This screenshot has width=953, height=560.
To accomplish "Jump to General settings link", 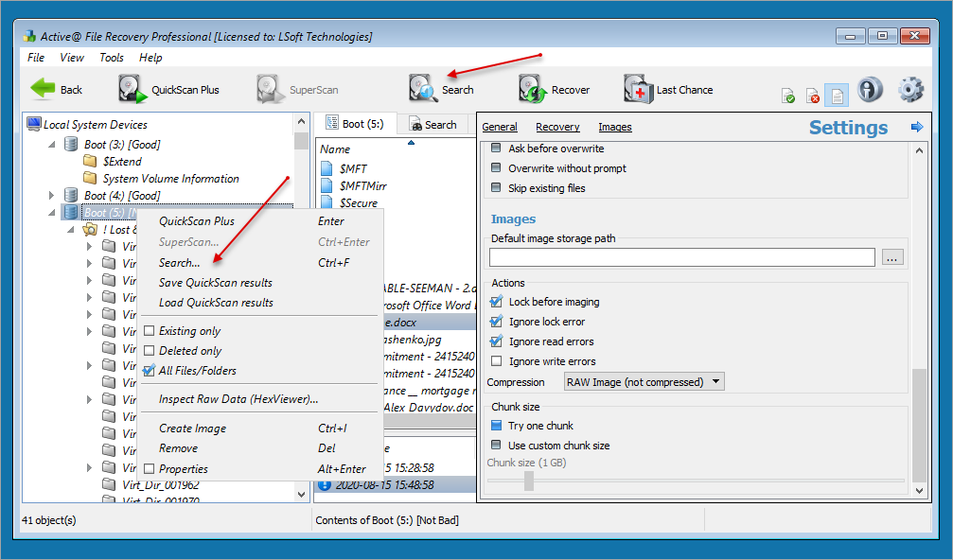I will [x=500, y=127].
